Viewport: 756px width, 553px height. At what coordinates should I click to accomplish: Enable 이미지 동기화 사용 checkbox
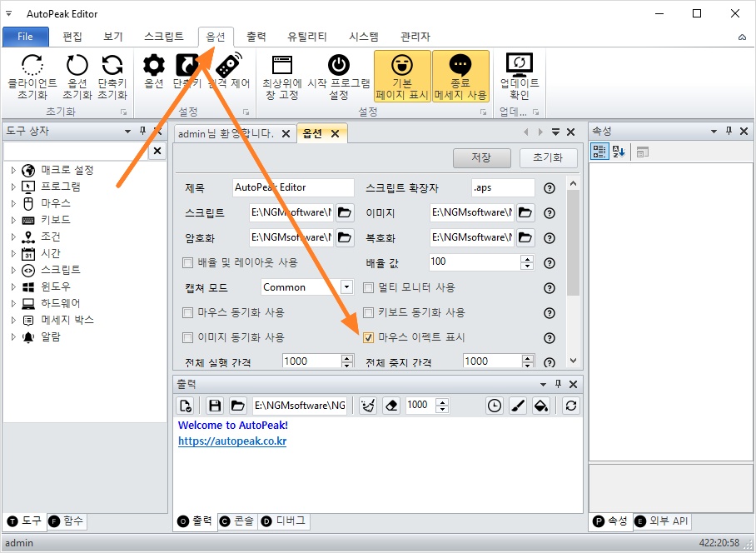(x=187, y=338)
